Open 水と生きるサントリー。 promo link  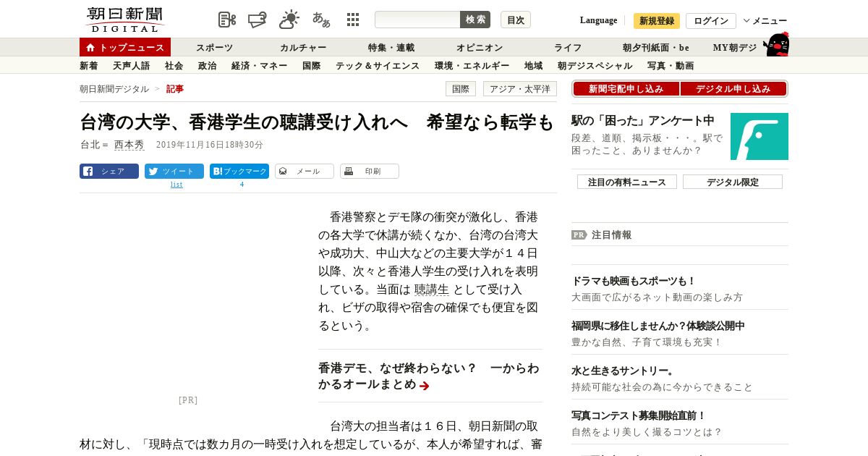pos(624,371)
